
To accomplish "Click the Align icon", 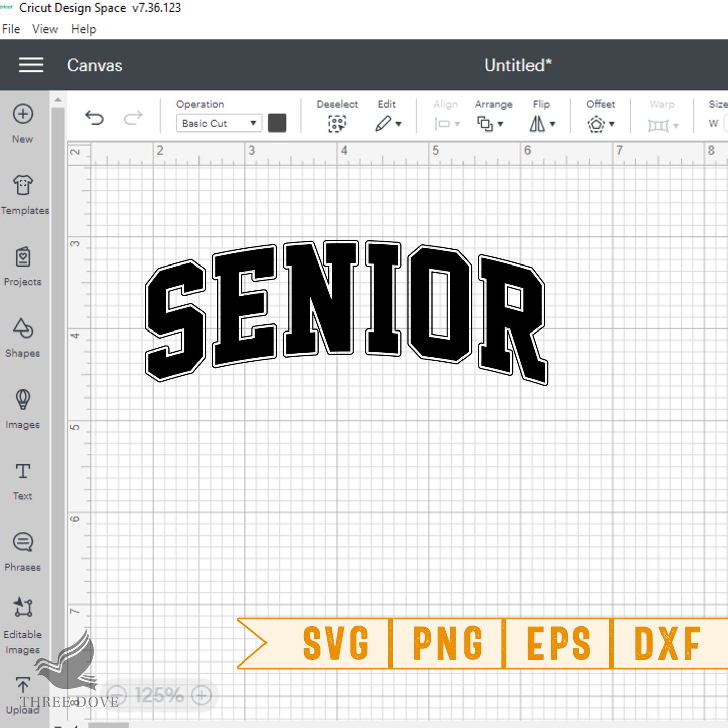I will click(442, 124).
